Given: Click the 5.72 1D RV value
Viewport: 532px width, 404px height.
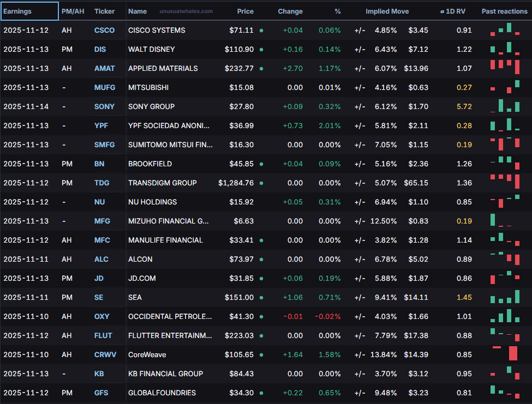Looking at the screenshot, I should [x=464, y=106].
